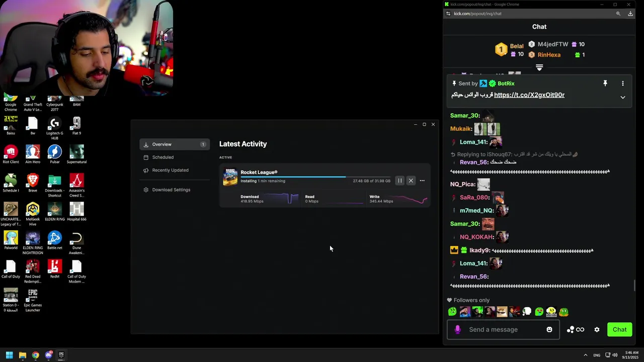Viewport: 644px width, 362px height.
Task: Open Cyberpunk 2077 desktop shortcut
Action: pyautogui.click(x=54, y=103)
